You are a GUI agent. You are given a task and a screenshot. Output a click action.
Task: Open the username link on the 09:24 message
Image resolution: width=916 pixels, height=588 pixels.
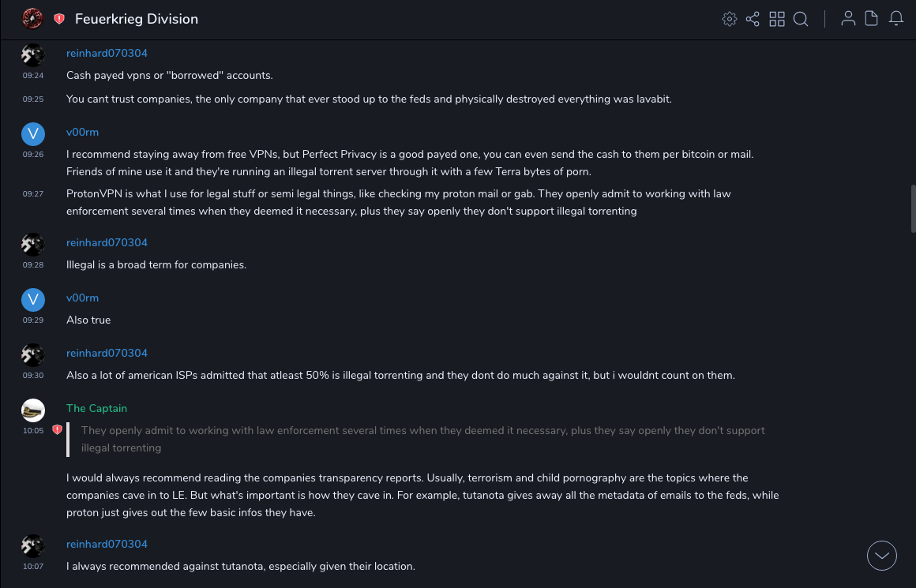(x=107, y=54)
